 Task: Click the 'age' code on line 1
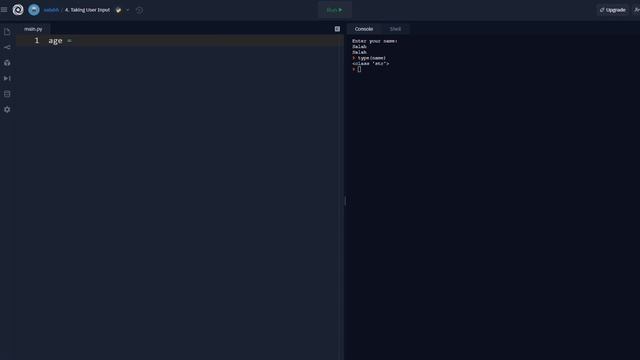pos(55,41)
